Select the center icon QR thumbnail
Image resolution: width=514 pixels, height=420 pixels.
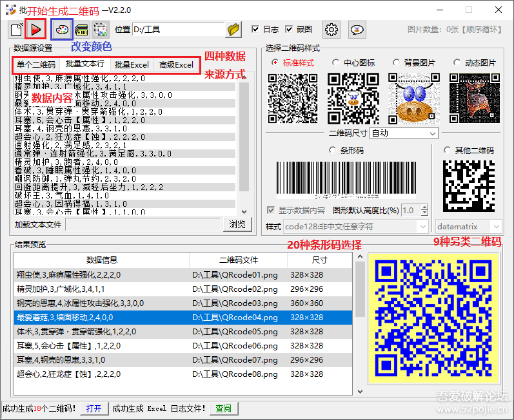point(353,98)
